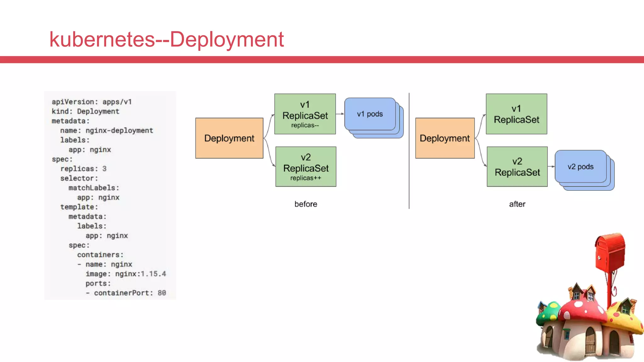Click the 'image: nginx:1.15.4' line
The image size is (644, 362).
(x=126, y=274)
